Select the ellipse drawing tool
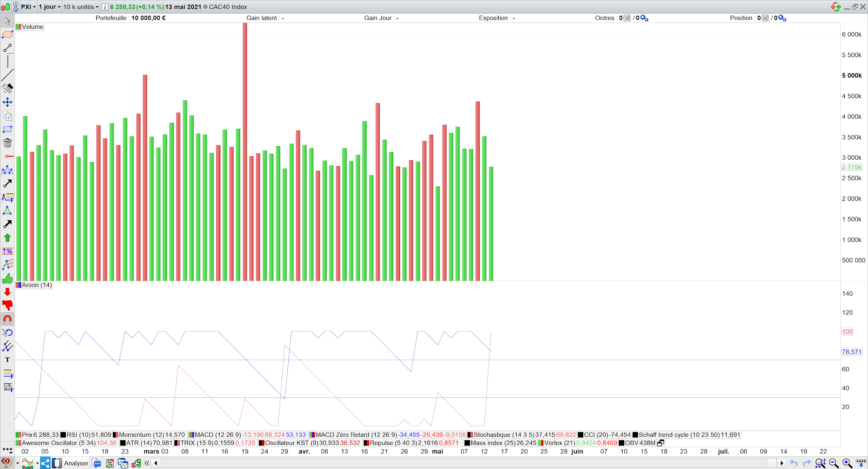This screenshot has height=469, width=868. [7, 34]
